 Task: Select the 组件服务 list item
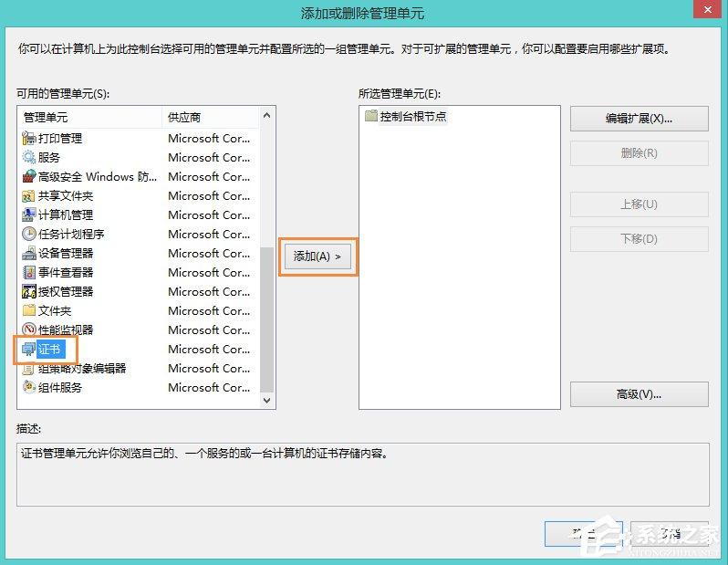pos(60,387)
